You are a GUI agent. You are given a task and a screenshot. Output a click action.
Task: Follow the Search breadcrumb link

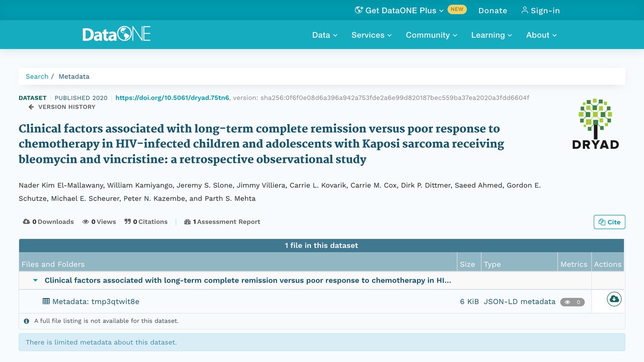pos(37,76)
